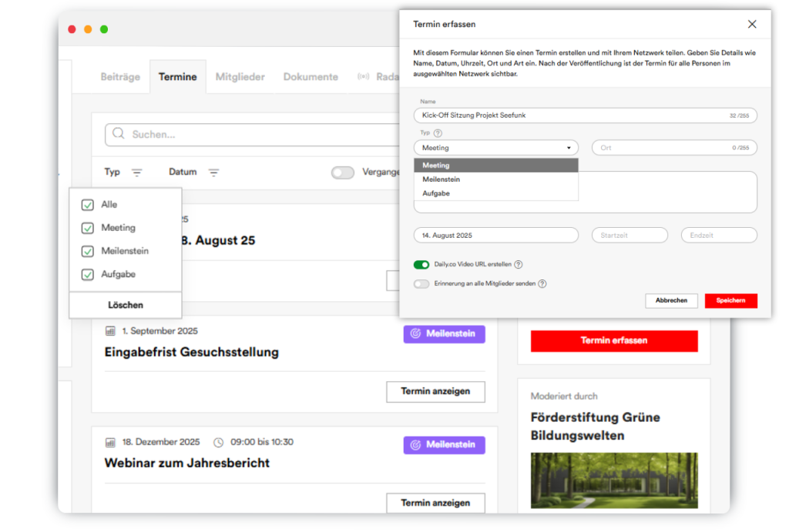This screenshot has height=532, width=789.
Task: Uncheck the Alle checkbox
Action: [87, 205]
